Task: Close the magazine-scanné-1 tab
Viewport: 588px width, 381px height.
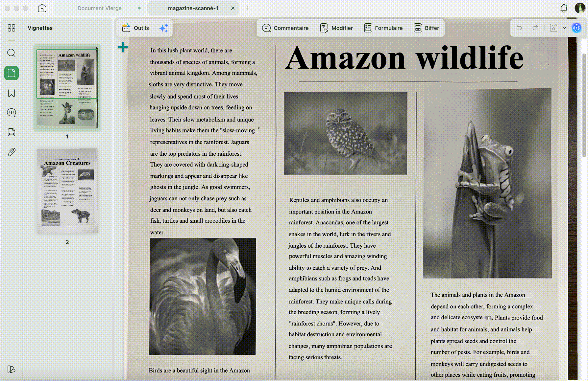Action: click(233, 8)
